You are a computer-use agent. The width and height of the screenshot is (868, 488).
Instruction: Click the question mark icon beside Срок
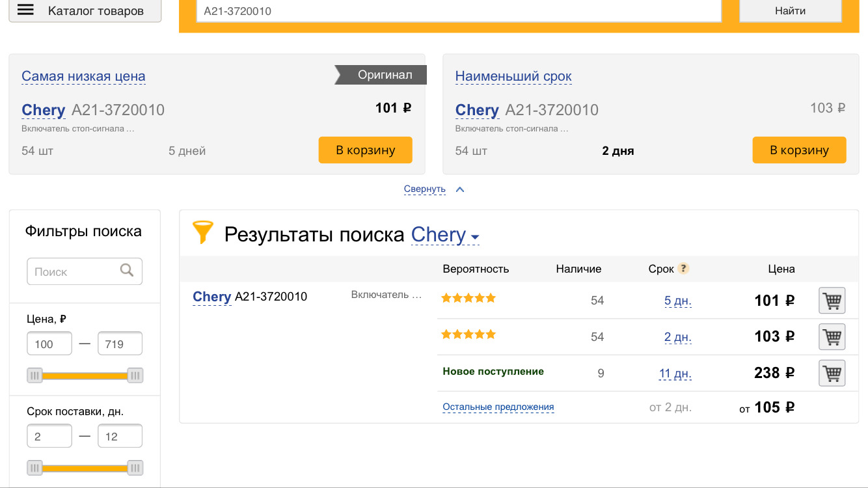tap(683, 269)
